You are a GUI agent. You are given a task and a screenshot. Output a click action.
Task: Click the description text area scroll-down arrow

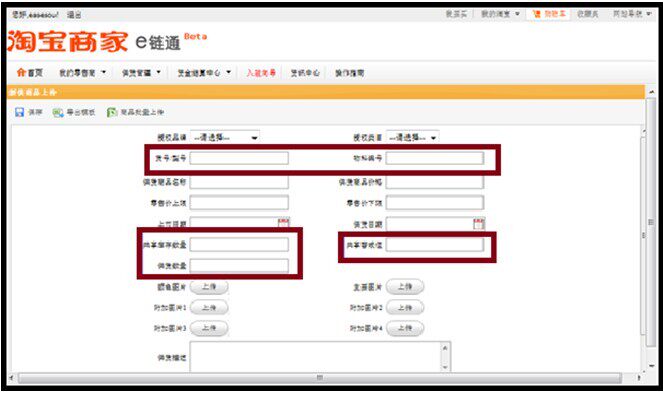pos(445,367)
